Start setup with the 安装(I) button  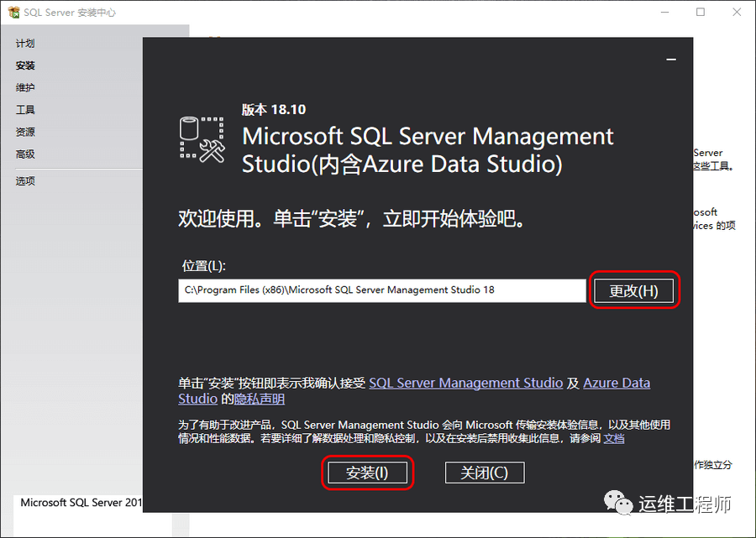(x=367, y=473)
